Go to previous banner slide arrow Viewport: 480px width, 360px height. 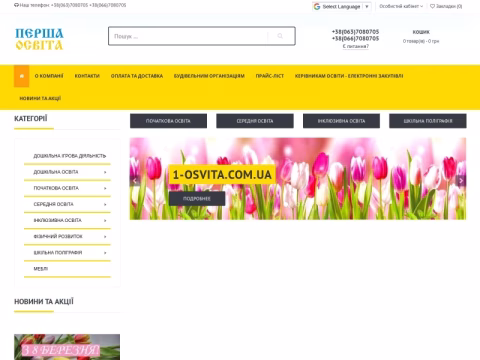135,181
